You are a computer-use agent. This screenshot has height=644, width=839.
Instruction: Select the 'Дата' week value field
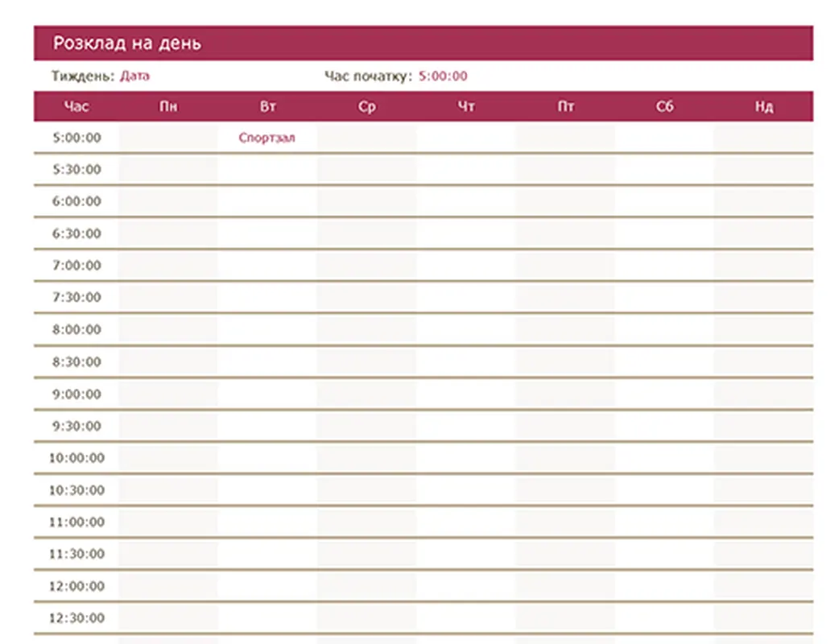[x=135, y=76]
